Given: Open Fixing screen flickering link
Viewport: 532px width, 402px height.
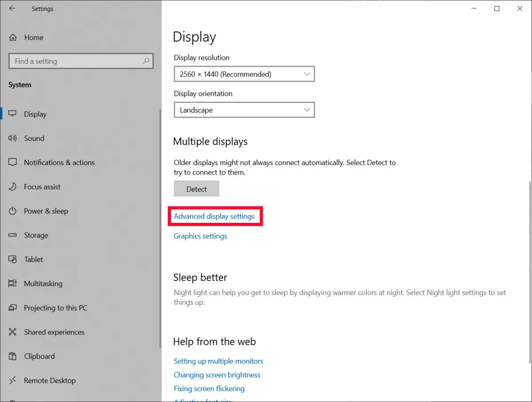Looking at the screenshot, I should tap(209, 389).
